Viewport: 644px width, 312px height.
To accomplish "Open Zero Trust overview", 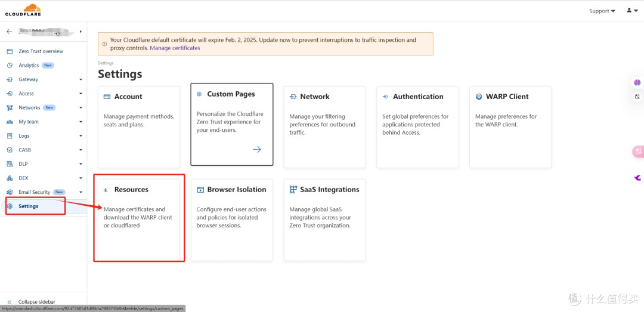I will coord(41,51).
